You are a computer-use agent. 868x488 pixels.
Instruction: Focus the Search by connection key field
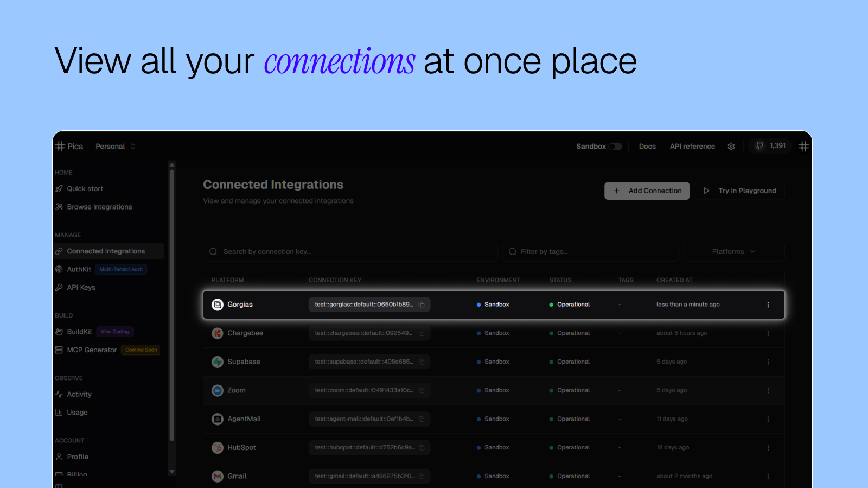click(x=350, y=252)
